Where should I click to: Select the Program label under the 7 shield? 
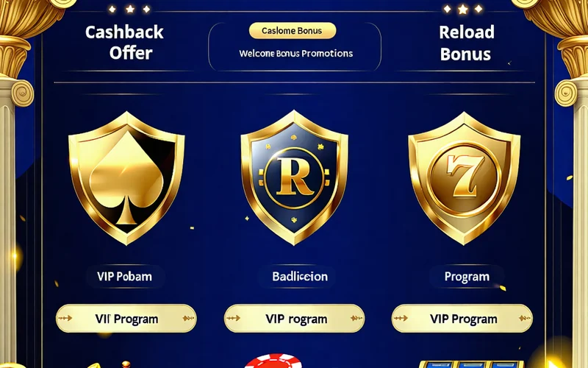point(467,277)
